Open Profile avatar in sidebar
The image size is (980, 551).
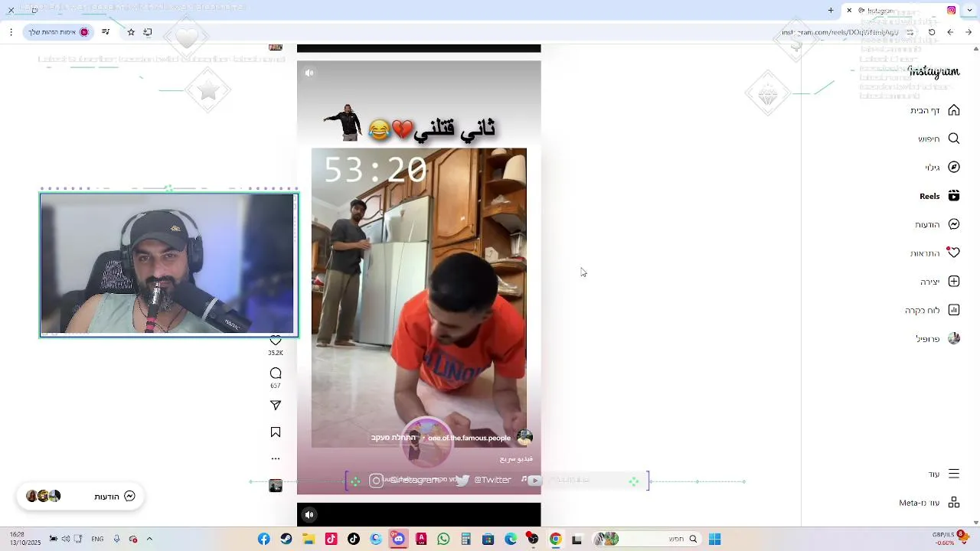pos(954,338)
